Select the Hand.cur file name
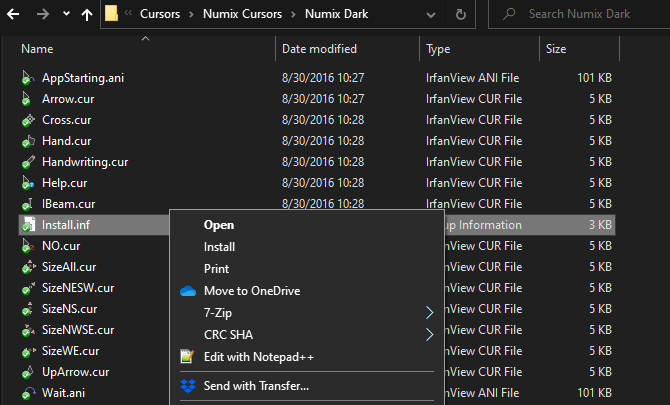 (66, 141)
